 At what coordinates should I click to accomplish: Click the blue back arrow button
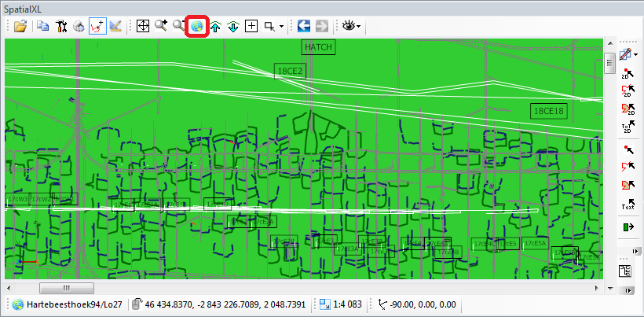[305, 26]
